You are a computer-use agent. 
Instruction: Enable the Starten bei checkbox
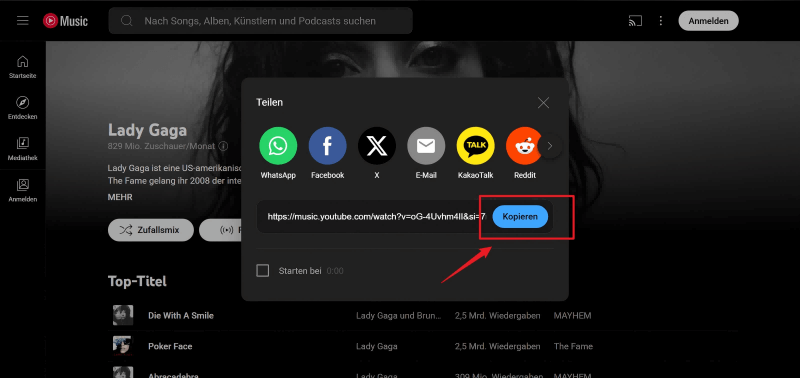tap(262, 270)
